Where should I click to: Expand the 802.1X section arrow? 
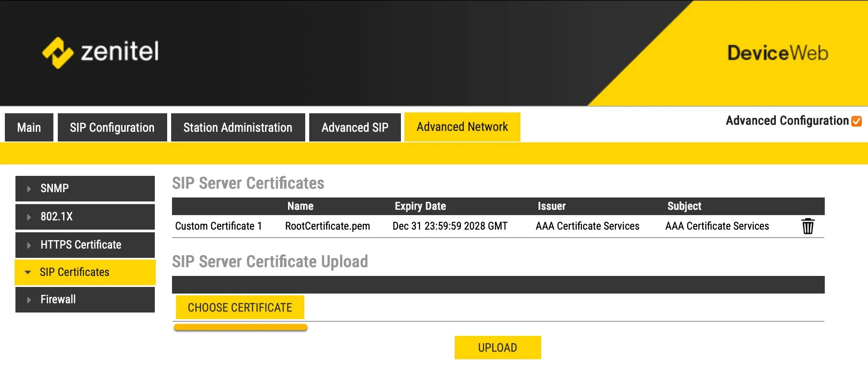[29, 217]
